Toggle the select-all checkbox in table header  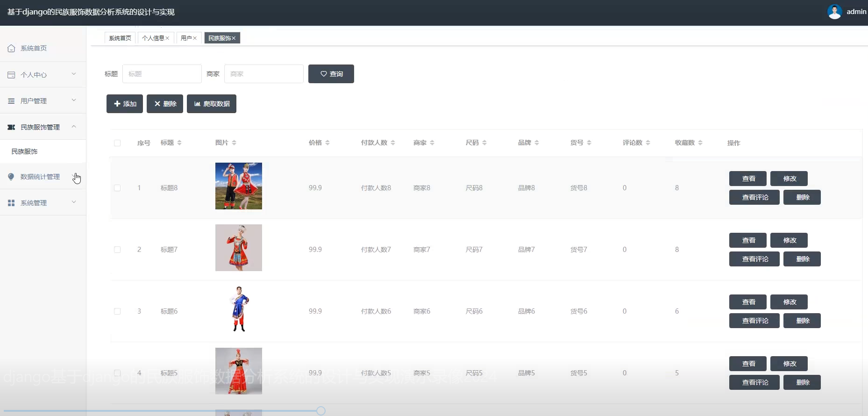click(117, 143)
